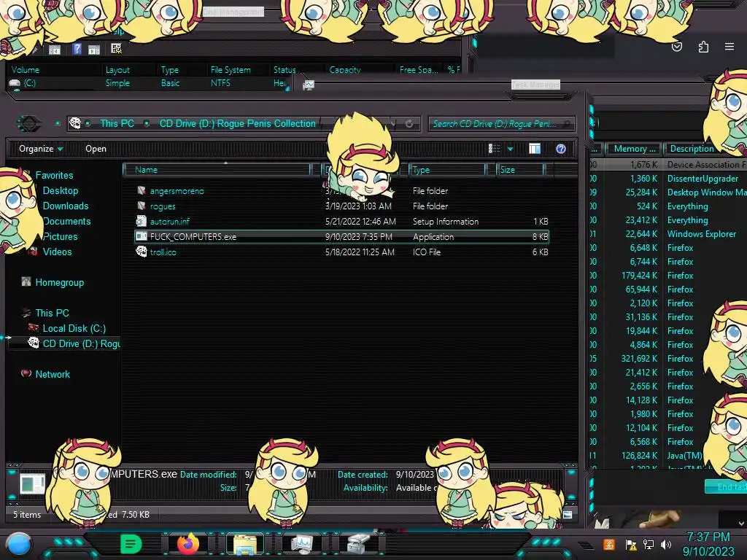Expand the arrow after This PC breadcrumb
The width and height of the screenshot is (747, 560).
147,123
